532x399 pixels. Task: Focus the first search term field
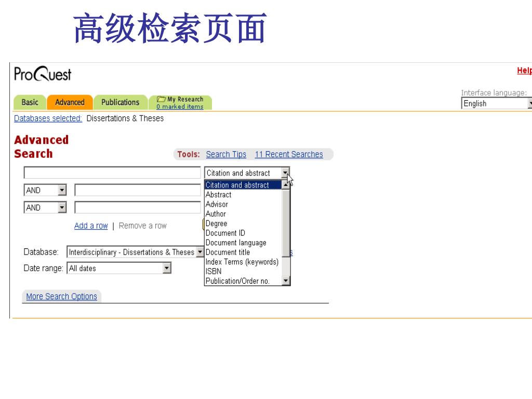112,172
